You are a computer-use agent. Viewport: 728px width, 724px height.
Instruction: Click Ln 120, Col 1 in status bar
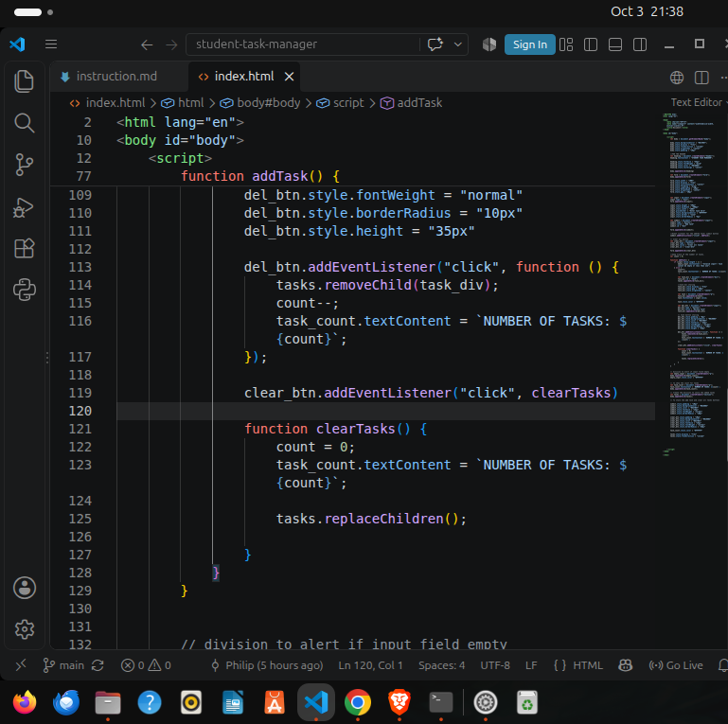pyautogui.click(x=370, y=665)
